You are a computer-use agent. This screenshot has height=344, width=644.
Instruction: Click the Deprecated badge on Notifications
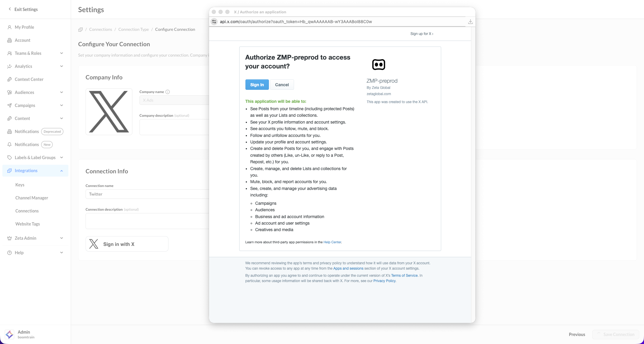coord(52,132)
